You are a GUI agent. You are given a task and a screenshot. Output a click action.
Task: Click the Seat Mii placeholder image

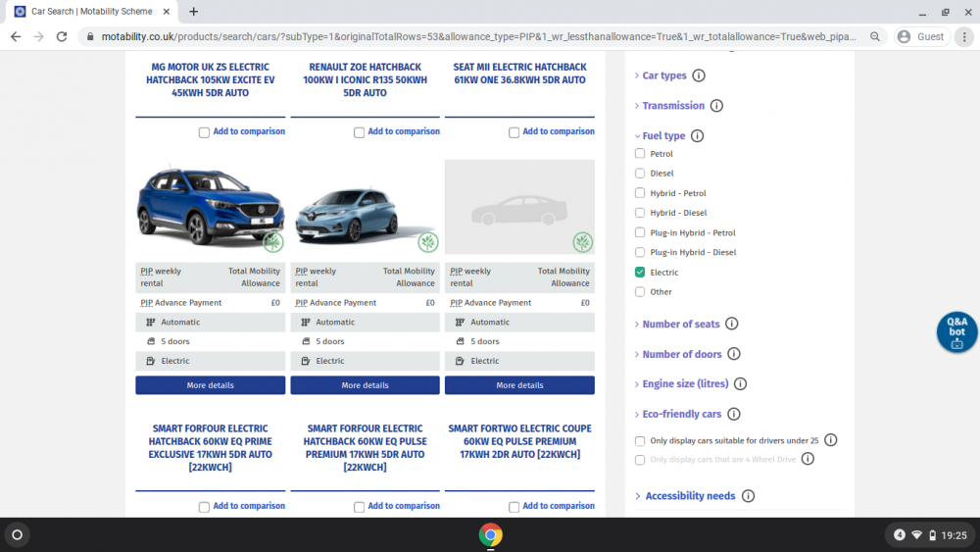[520, 207]
